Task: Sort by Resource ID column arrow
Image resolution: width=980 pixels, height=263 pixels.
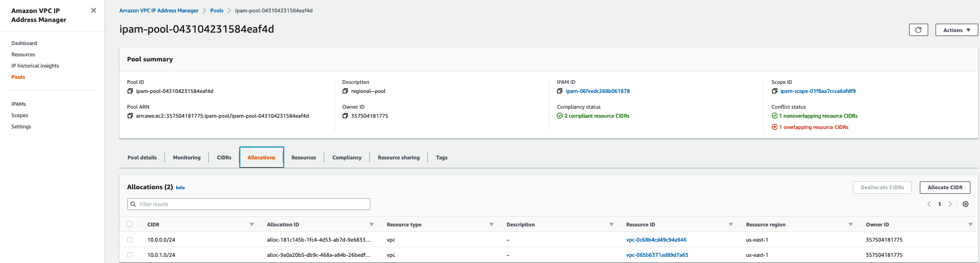Action: [731, 225]
